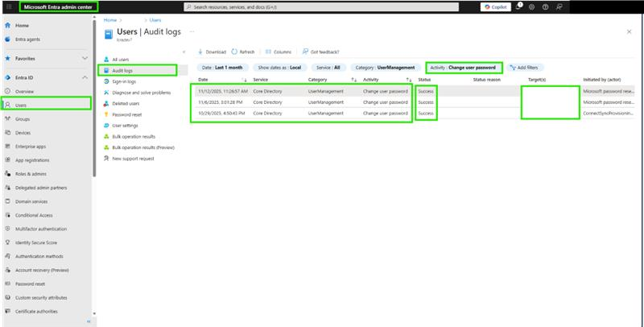Click the Entra agents icon

click(x=7, y=39)
